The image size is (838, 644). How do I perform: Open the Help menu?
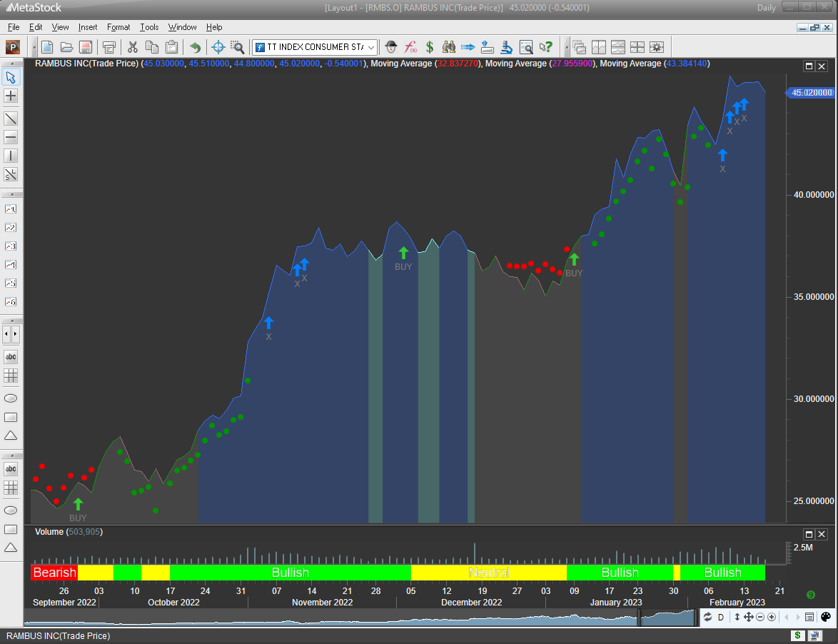click(213, 27)
